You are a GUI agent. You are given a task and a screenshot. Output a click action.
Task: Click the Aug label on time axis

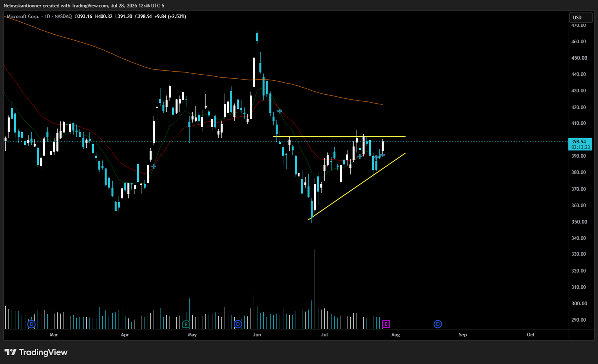click(395, 335)
